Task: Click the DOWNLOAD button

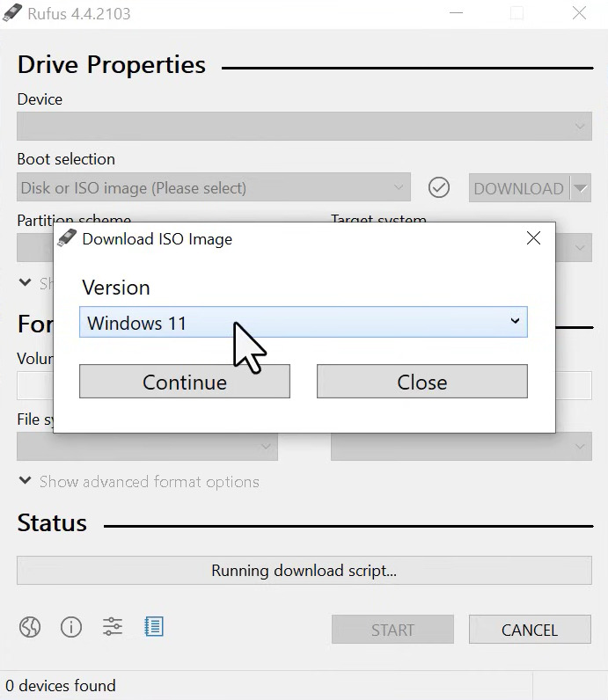Action: [519, 188]
